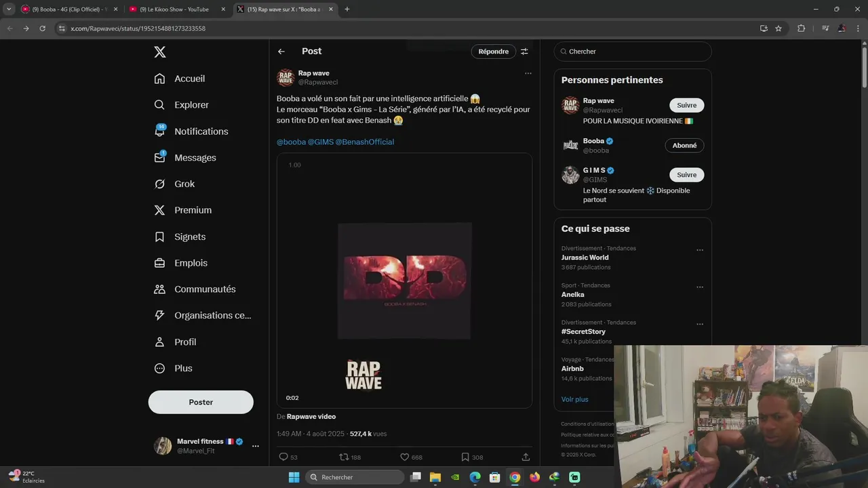The image size is (868, 488).
Task: Open Chrome three-dot menu
Action: click(x=859, y=28)
